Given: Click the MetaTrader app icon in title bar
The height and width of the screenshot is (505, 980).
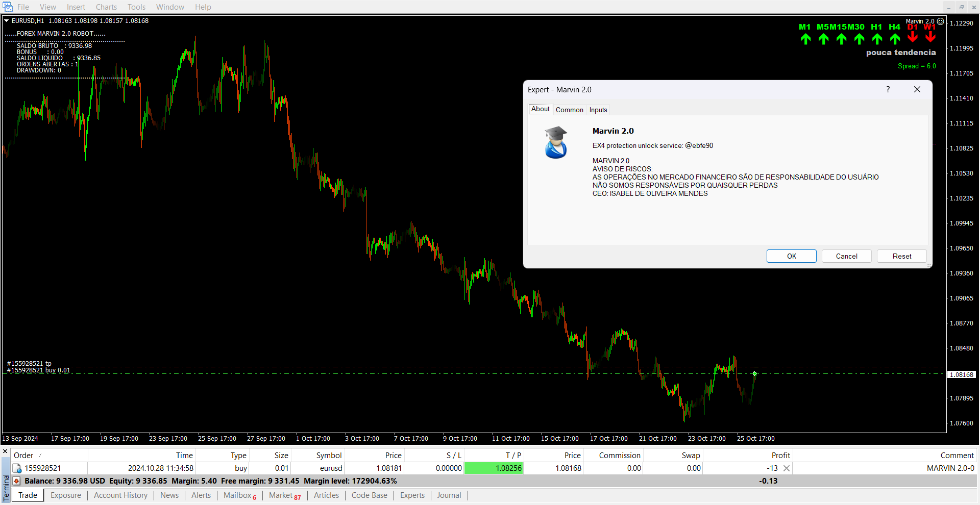Looking at the screenshot, I should click(x=8, y=7).
